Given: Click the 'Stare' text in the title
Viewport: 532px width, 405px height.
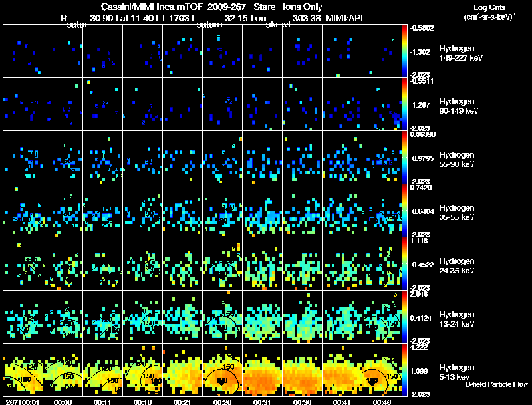Looking at the screenshot, I should pyautogui.click(x=264, y=7).
